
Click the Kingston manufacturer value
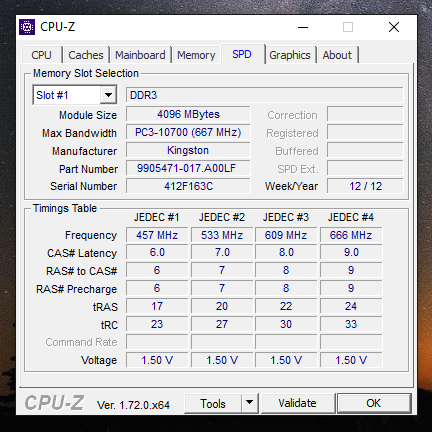(x=188, y=150)
